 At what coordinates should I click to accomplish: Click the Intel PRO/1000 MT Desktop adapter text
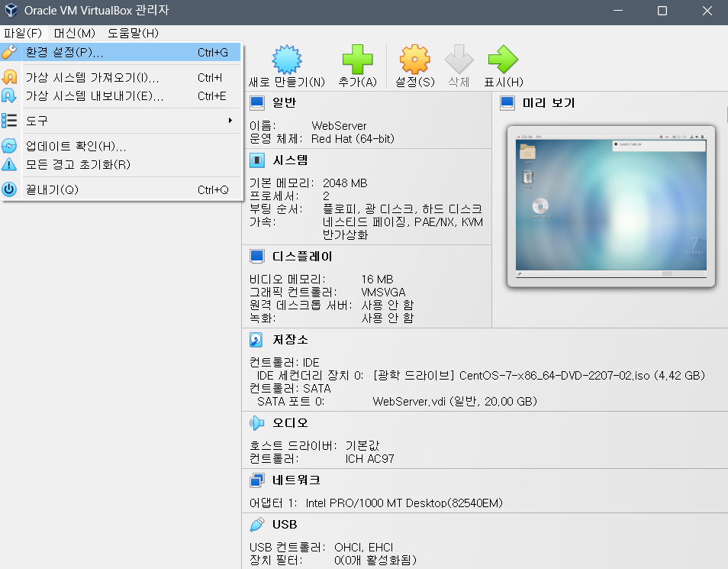click(404, 503)
